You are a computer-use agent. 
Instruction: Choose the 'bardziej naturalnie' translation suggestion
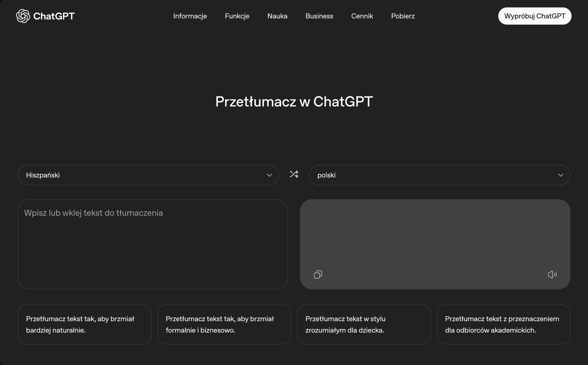point(84,324)
